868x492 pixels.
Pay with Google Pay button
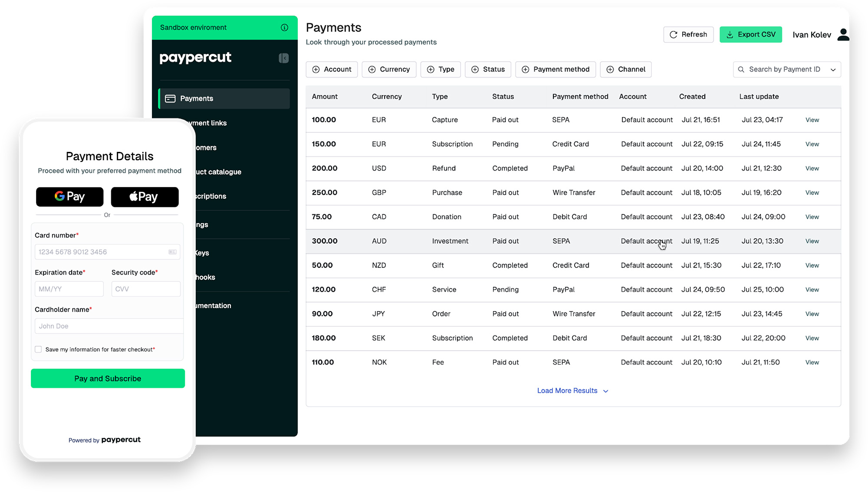click(x=69, y=197)
